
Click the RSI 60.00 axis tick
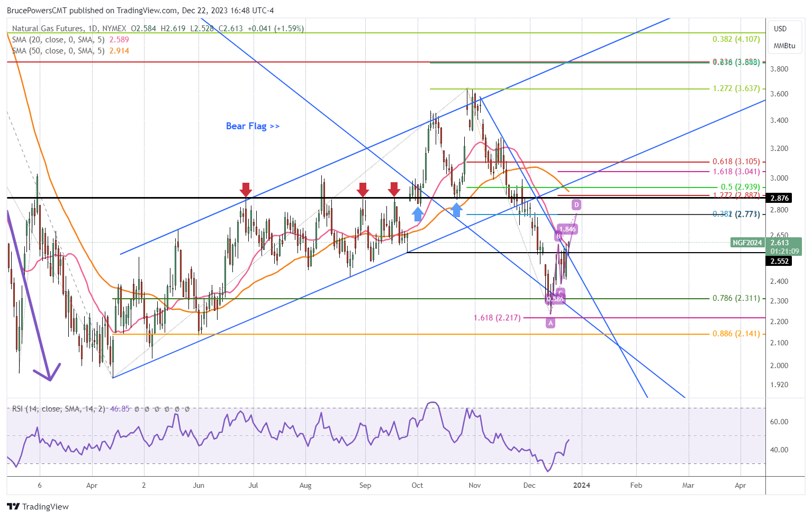(779, 422)
